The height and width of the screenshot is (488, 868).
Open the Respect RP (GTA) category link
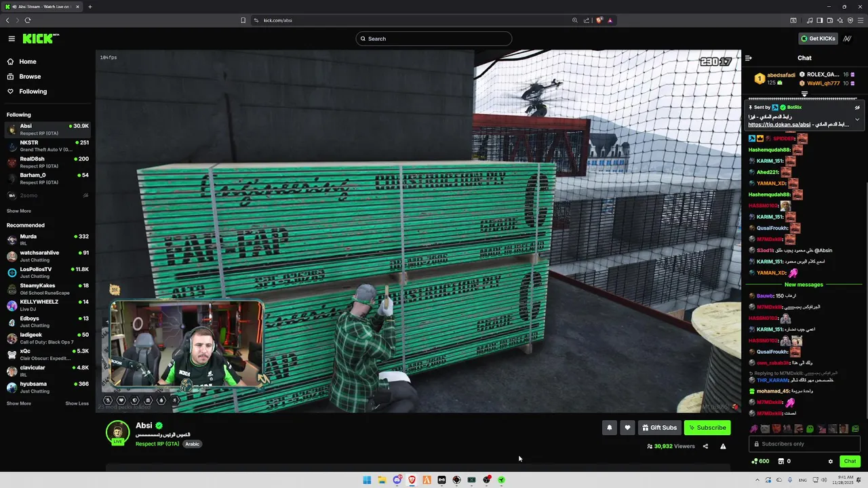(x=157, y=444)
